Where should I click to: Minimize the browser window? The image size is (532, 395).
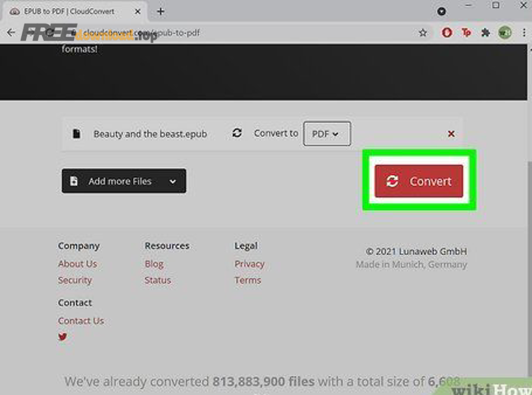469,5
